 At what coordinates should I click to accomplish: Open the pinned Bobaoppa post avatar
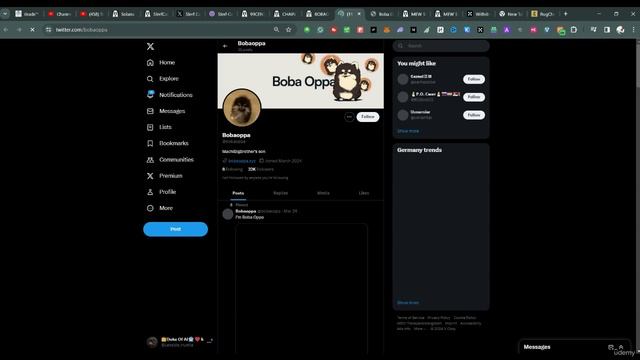(228, 214)
